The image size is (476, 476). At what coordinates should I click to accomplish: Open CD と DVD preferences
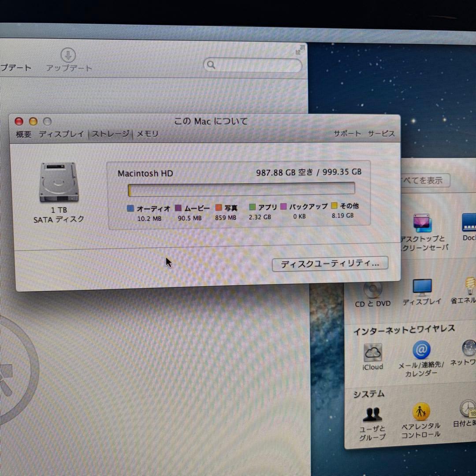click(372, 289)
